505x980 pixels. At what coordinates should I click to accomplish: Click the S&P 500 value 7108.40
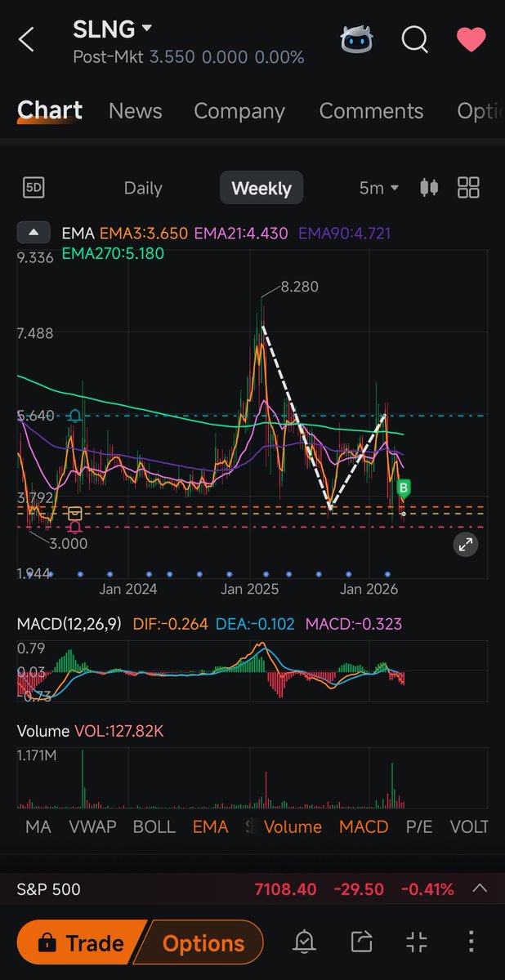coord(285,889)
